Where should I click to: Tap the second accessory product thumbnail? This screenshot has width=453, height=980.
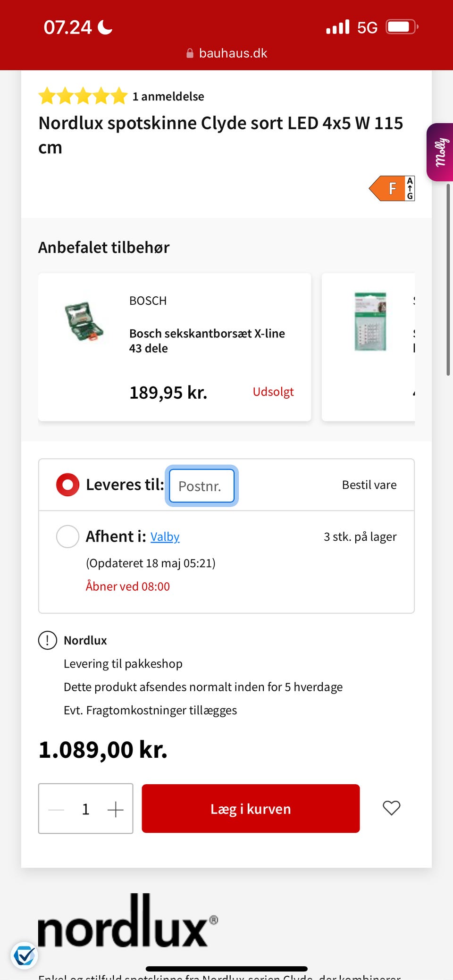pyautogui.click(x=370, y=321)
